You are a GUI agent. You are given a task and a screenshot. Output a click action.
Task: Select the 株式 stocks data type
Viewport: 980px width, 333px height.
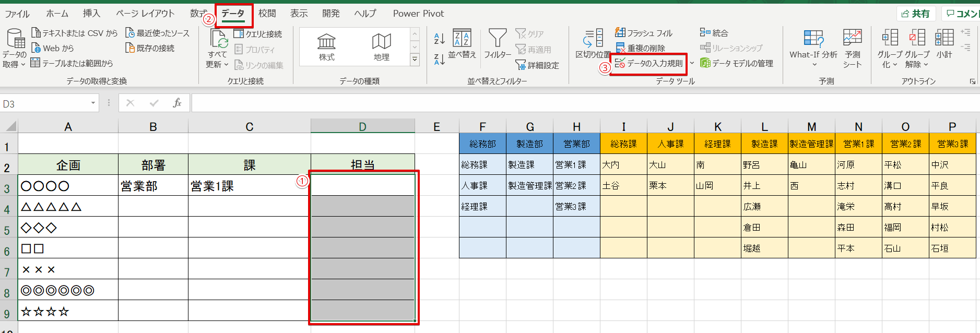(x=326, y=47)
